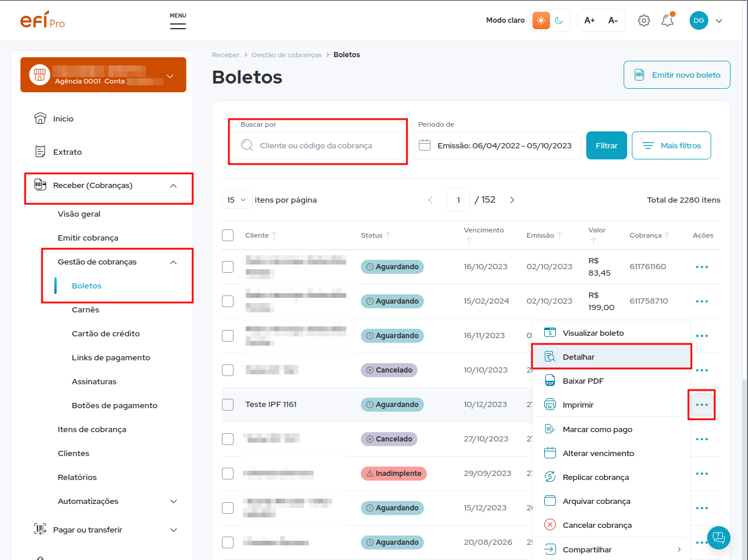Click Gestão de cobranças breadcrumb link
The width and height of the screenshot is (748, 560).
287,55
